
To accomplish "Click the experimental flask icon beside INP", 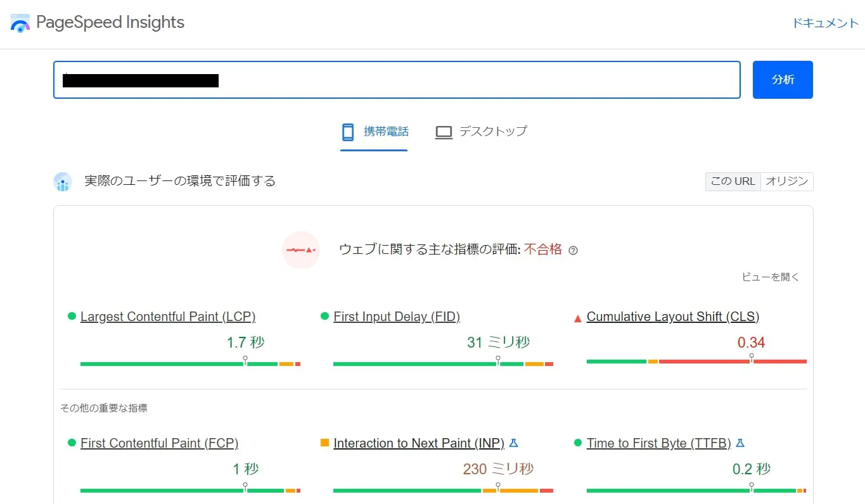I will [514, 443].
